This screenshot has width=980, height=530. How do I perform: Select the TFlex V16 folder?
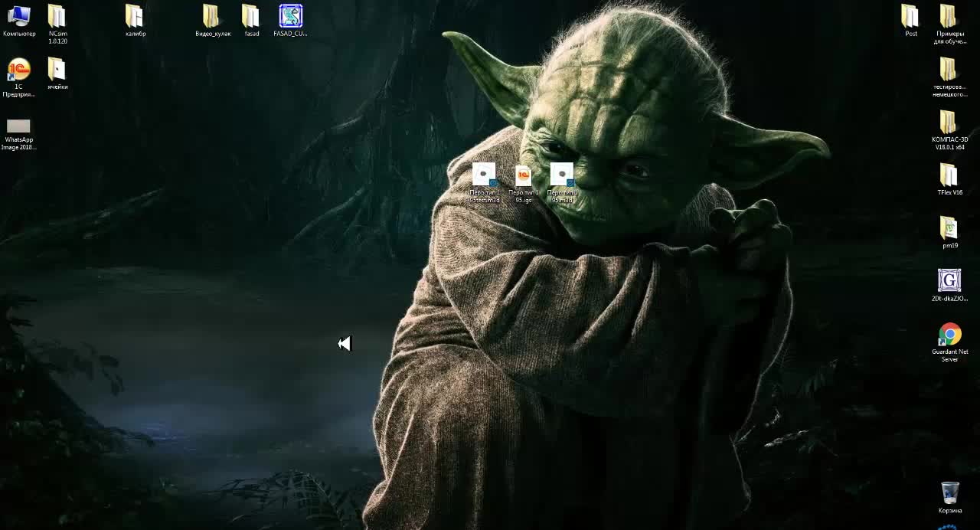pos(949,181)
